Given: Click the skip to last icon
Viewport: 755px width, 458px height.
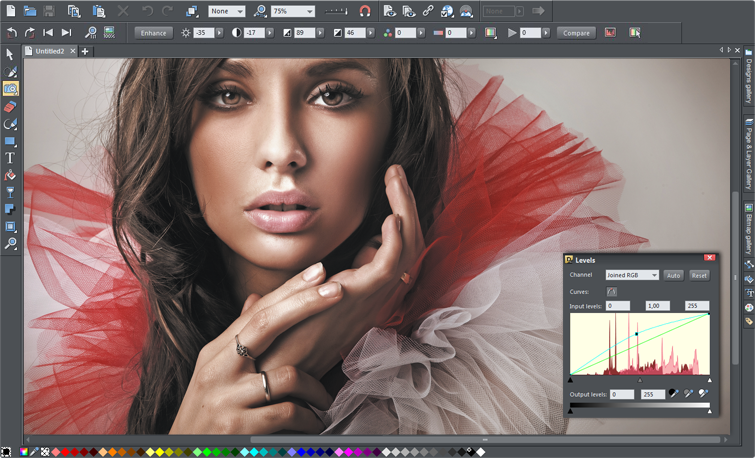Looking at the screenshot, I should 66,33.
